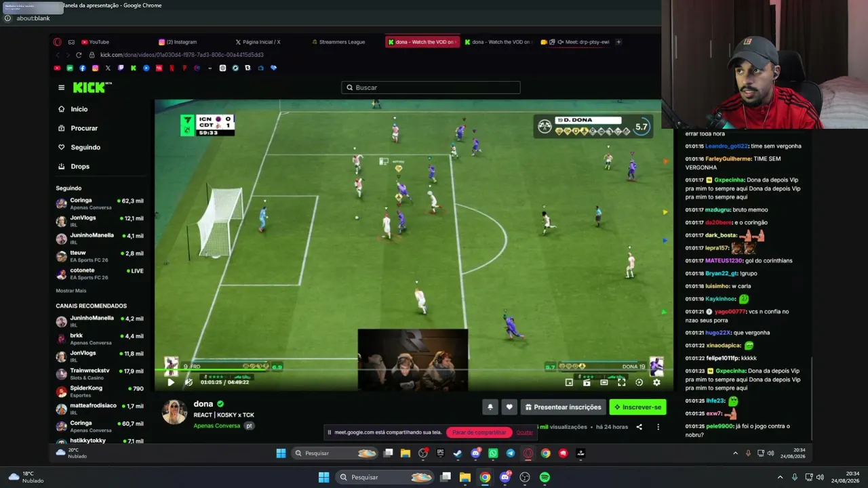The image size is (868, 488).
Task: Click the Ocultar link in sharing bar
Action: (524, 432)
